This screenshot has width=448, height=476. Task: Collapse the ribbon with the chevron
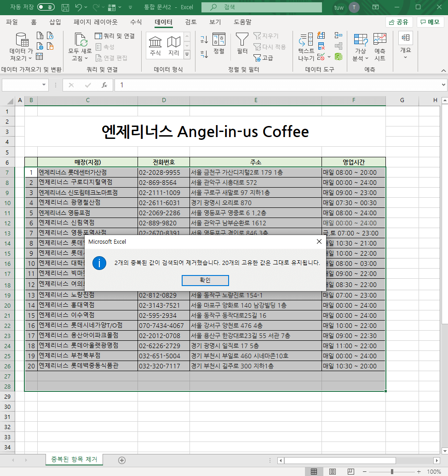pyautogui.click(x=443, y=70)
